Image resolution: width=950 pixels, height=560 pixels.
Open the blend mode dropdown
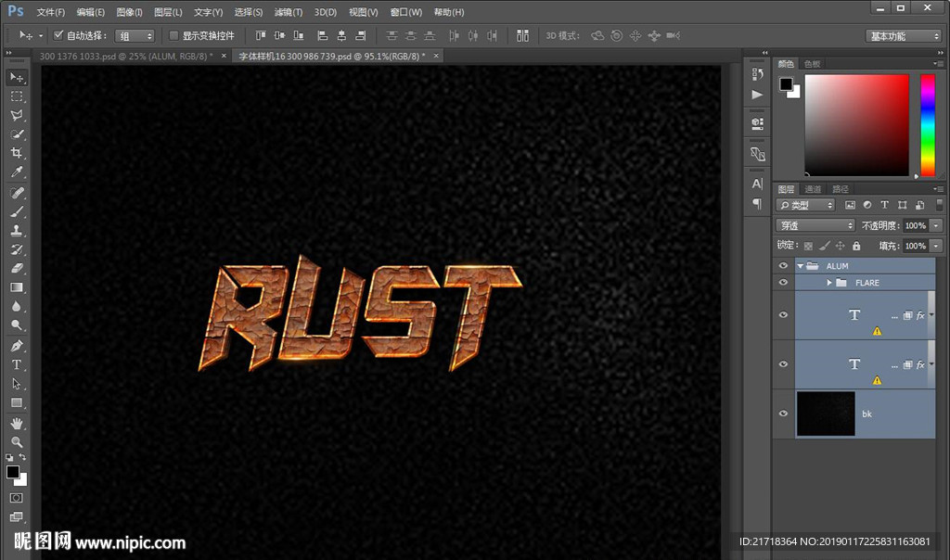[815, 225]
